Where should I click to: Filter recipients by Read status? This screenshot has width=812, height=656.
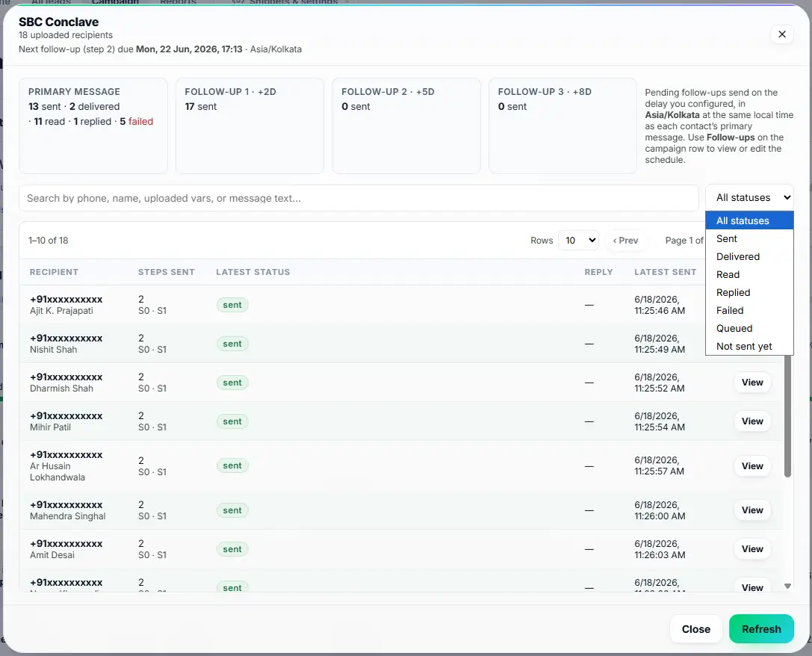[749, 274]
